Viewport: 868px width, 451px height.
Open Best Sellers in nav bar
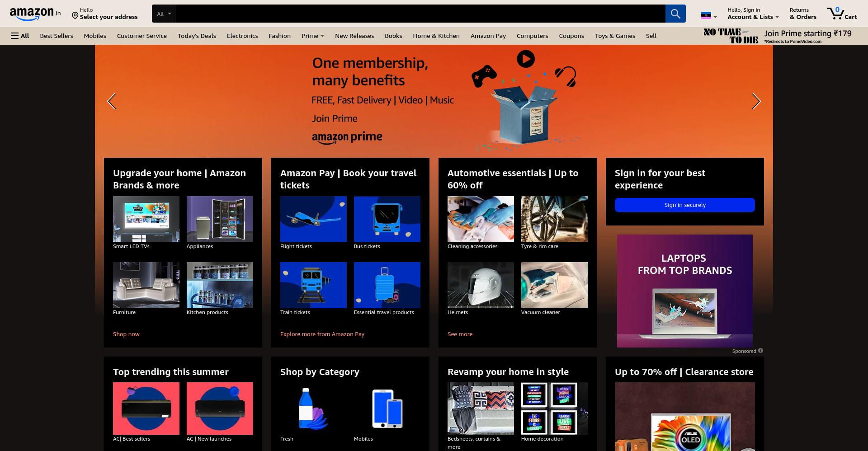tap(57, 36)
